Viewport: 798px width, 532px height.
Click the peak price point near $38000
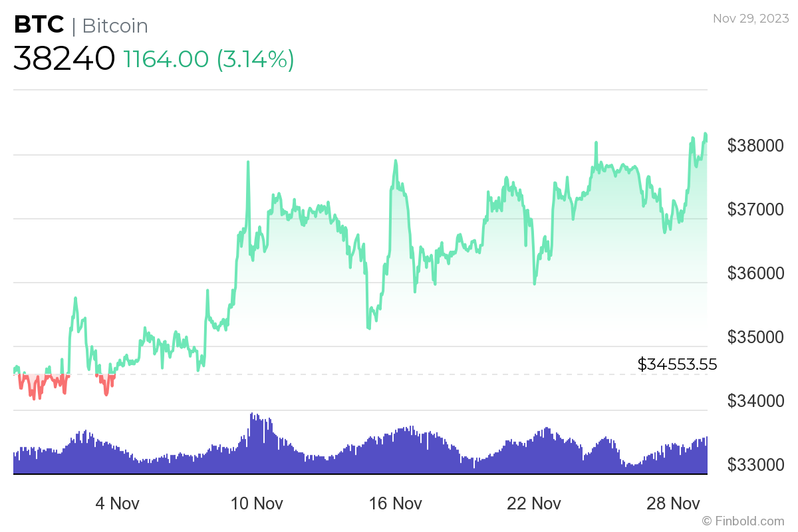pyautogui.click(x=704, y=134)
